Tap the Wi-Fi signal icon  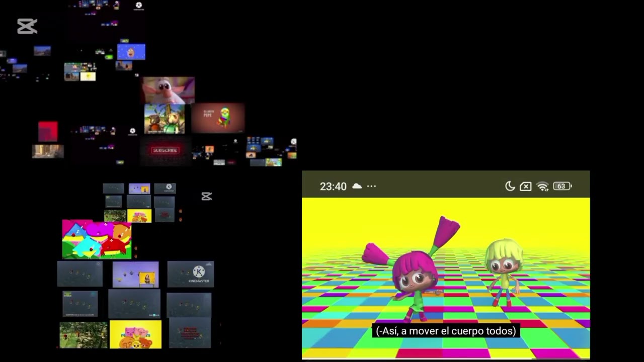(542, 187)
